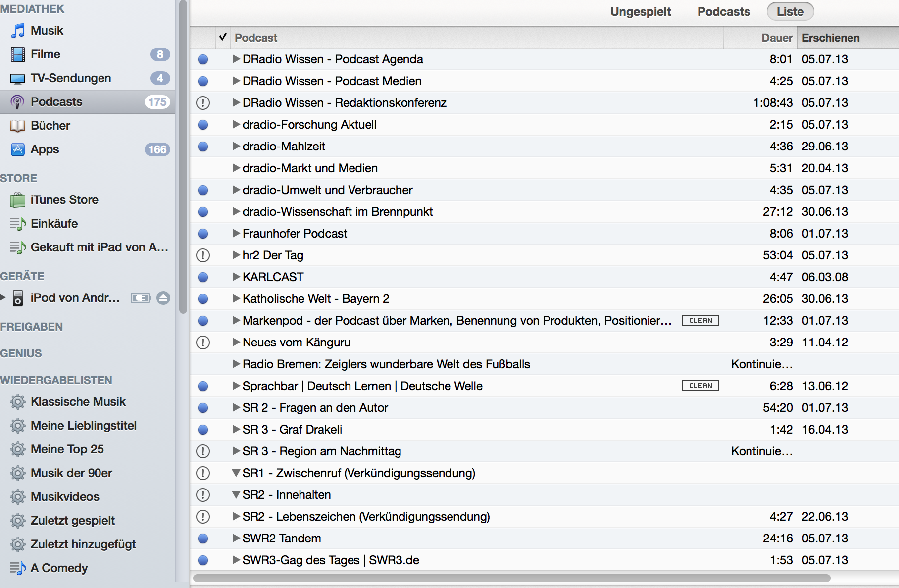Select the Podcasts sidebar icon

tap(18, 102)
